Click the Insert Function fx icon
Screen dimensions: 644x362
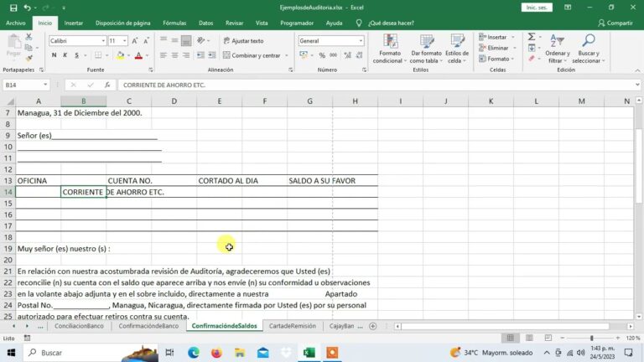click(x=107, y=85)
